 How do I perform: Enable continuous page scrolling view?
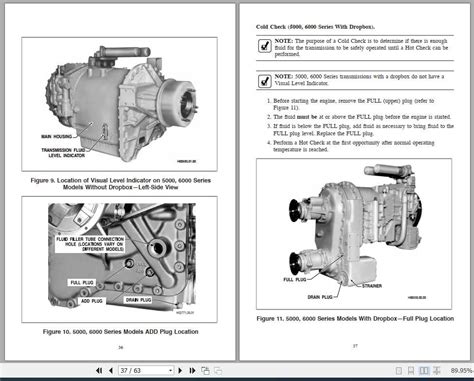(411, 371)
